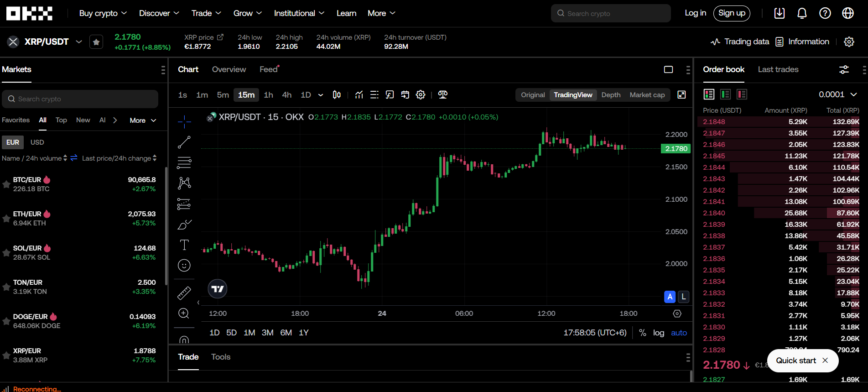The width and height of the screenshot is (868, 392).
Task: Open the trading layout settings gear
Action: point(849,42)
